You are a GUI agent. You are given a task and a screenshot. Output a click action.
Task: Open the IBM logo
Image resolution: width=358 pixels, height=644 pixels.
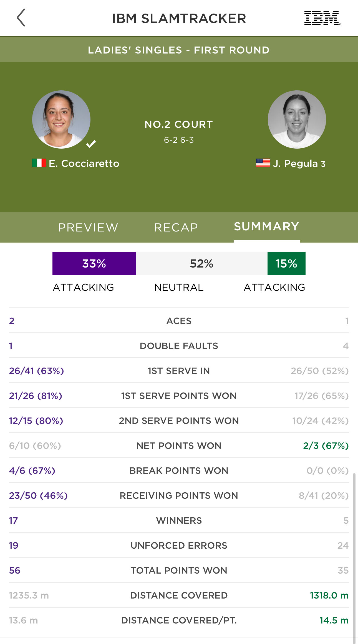(322, 18)
